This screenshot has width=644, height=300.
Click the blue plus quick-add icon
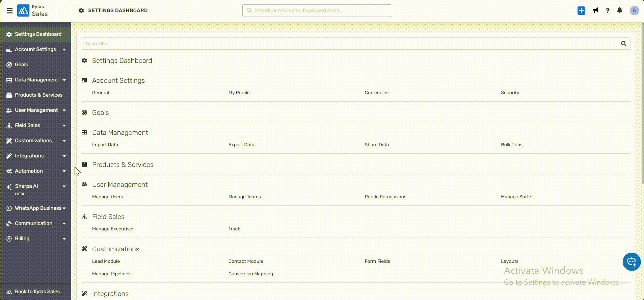click(581, 10)
